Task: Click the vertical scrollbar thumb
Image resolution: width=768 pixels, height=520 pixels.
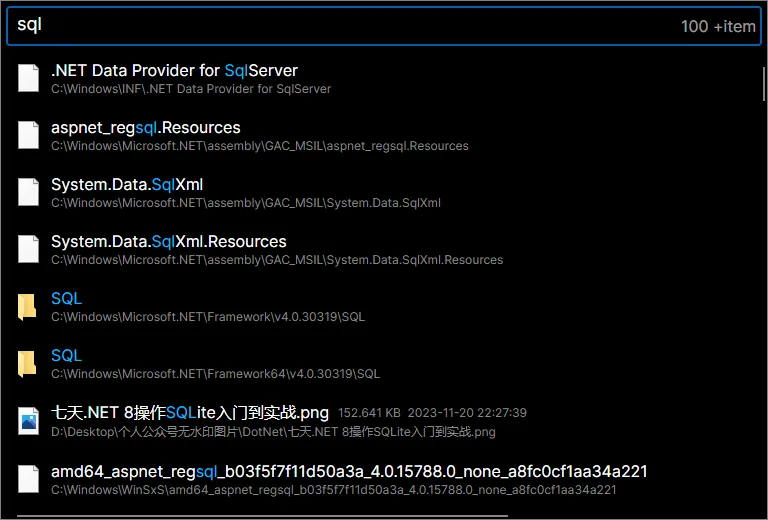Action: [764, 84]
